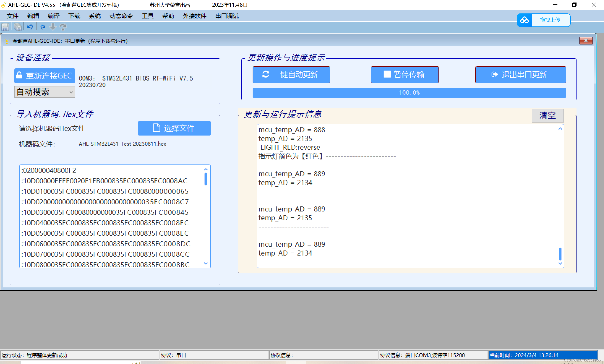The height and width of the screenshot is (364, 604).
Task: Open the 编译 menu
Action: (53, 16)
